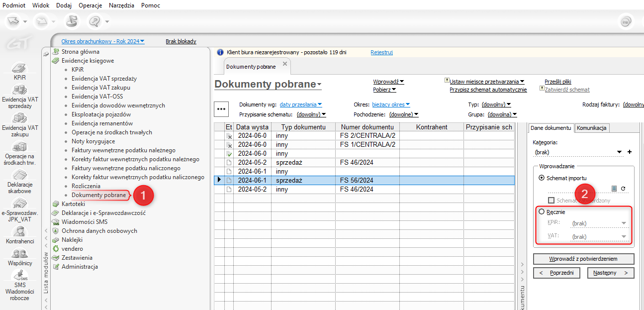Select the FS 56/2024 document row
The width and height of the screenshot is (644, 310).
click(x=357, y=180)
